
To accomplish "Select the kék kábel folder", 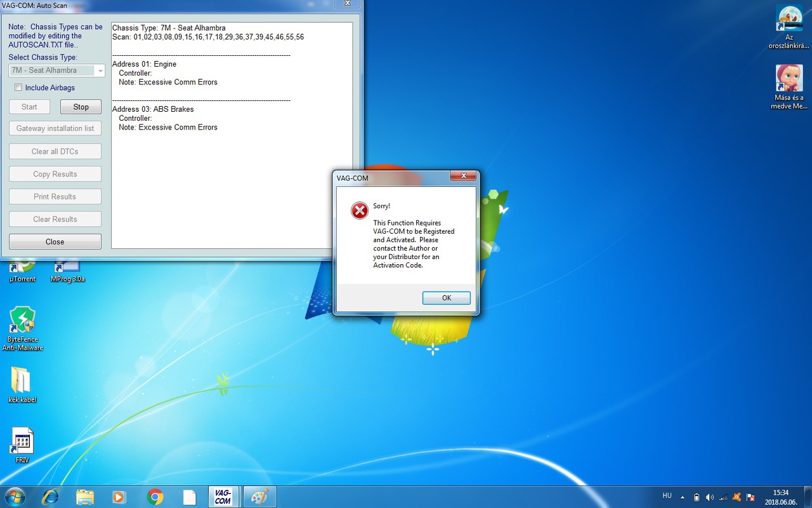I will coord(22,385).
